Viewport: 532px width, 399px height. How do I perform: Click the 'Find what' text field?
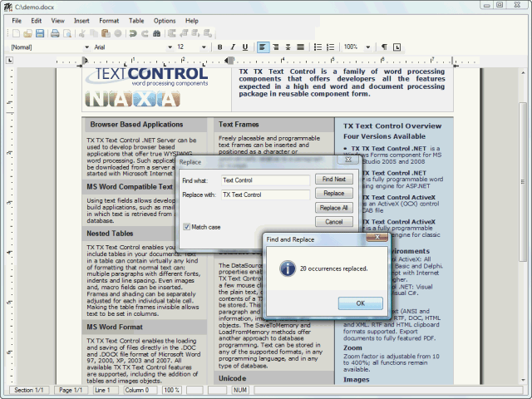pyautogui.click(x=264, y=180)
